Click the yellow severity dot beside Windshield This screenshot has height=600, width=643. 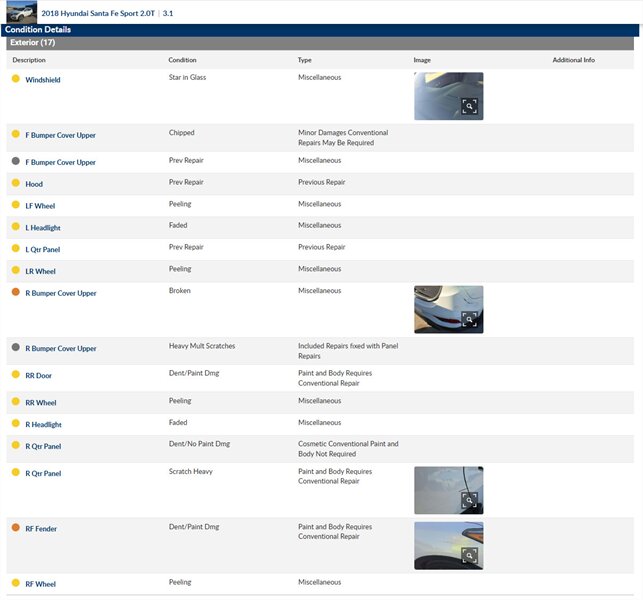pyautogui.click(x=15, y=79)
